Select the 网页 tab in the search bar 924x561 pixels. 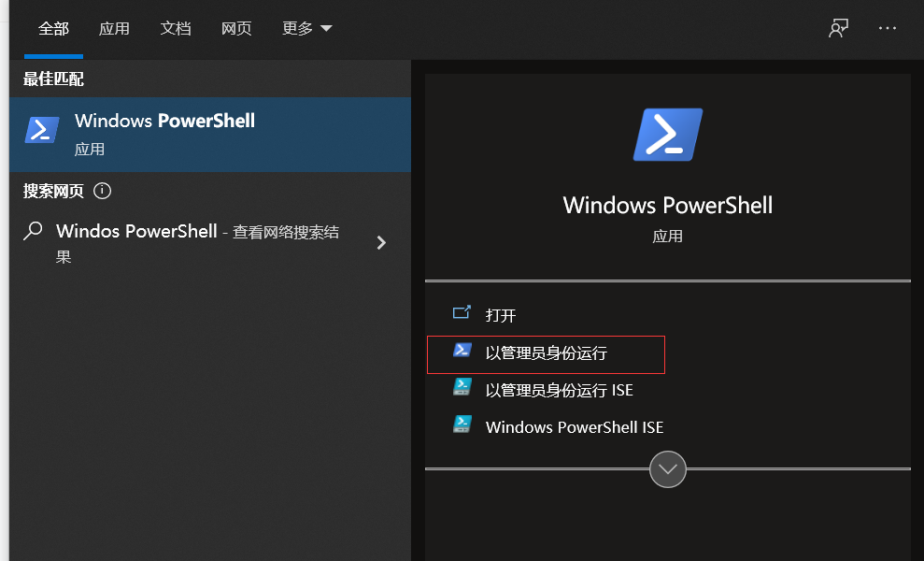pos(236,29)
